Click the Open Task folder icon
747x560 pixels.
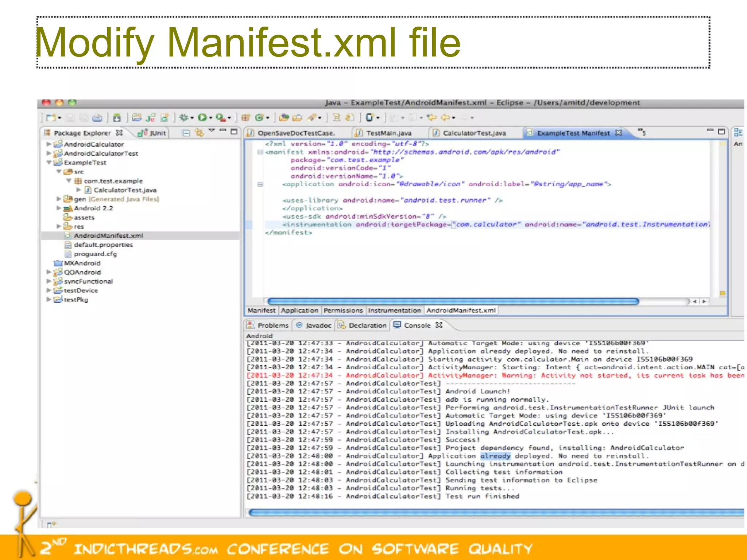(x=297, y=117)
